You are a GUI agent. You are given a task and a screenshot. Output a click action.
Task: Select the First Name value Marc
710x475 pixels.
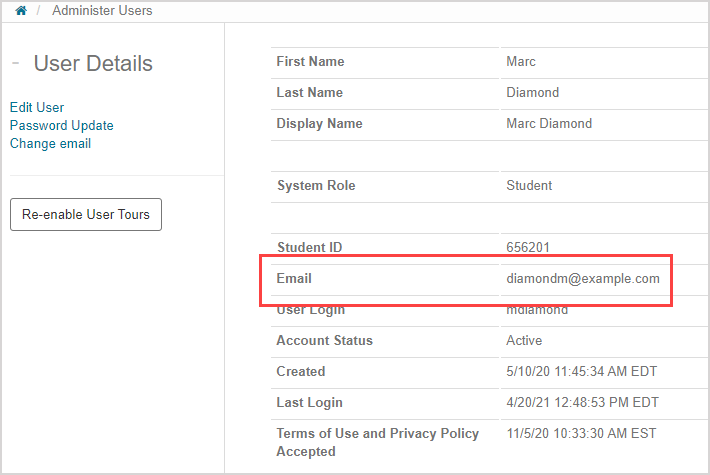(521, 62)
